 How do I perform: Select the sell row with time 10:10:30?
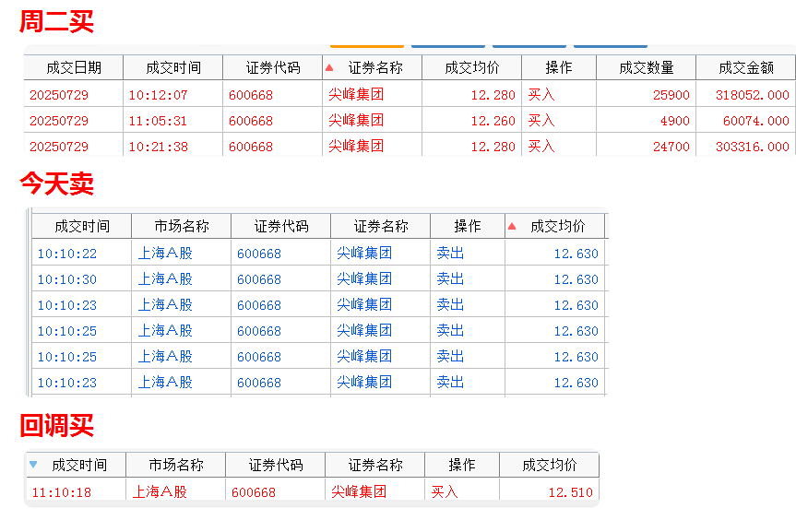pyautogui.click(x=318, y=278)
